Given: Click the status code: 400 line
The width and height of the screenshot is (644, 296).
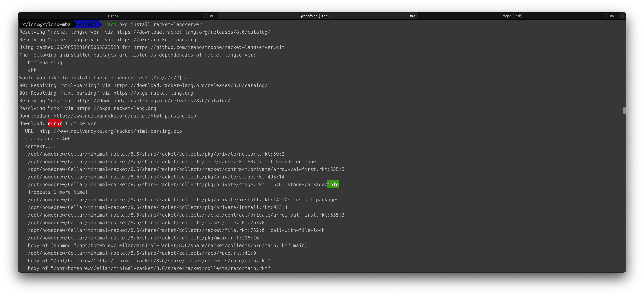Looking at the screenshot, I should pyautogui.click(x=48, y=139).
